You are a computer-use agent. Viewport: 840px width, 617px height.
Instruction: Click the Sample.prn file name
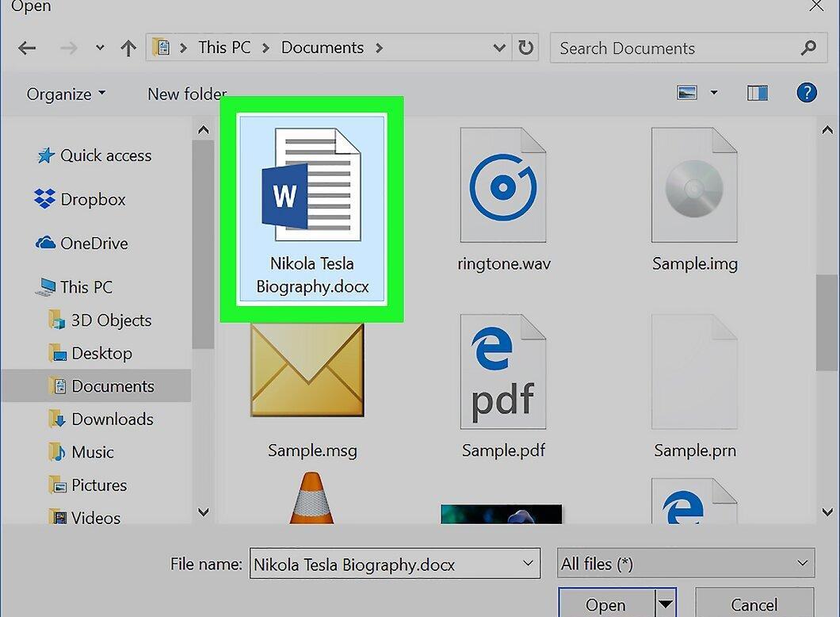pos(695,450)
